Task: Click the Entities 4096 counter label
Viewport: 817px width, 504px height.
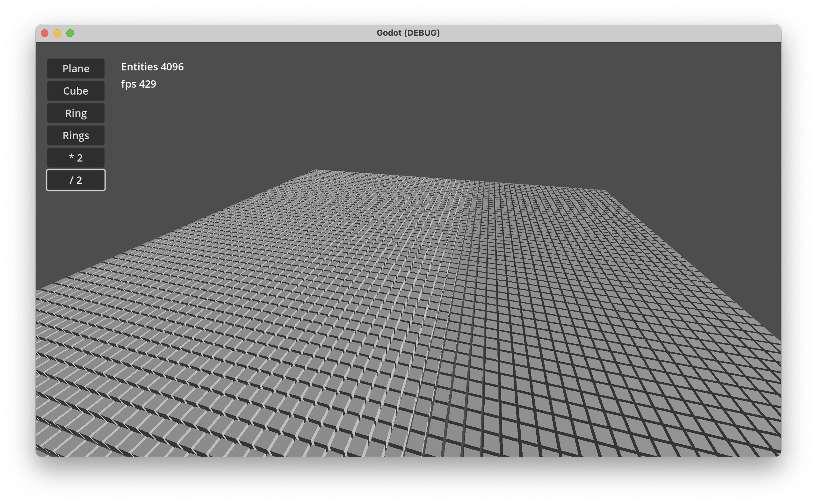Action: coord(152,67)
